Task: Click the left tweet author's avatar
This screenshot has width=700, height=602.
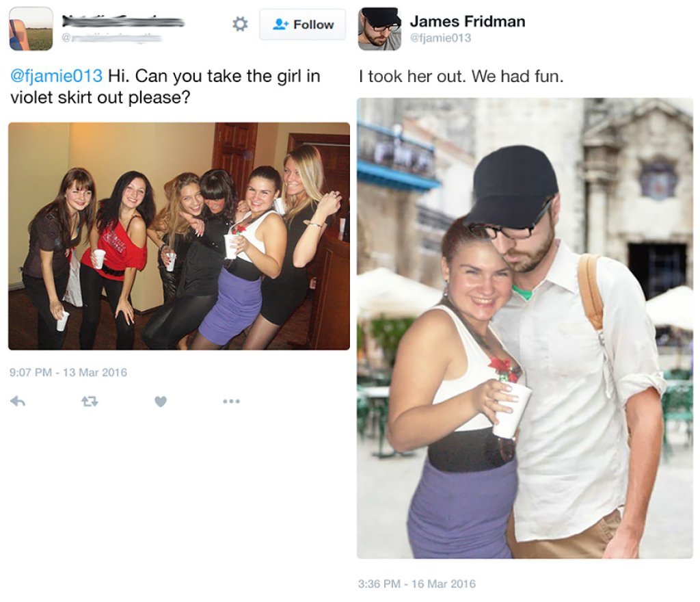Action: [x=31, y=29]
